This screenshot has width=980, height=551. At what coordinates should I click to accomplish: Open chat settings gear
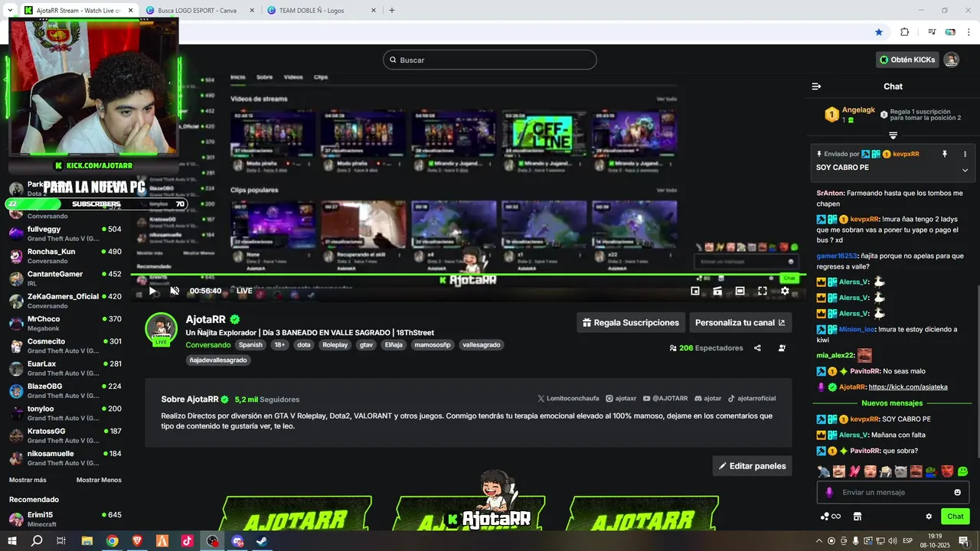pos(929,517)
